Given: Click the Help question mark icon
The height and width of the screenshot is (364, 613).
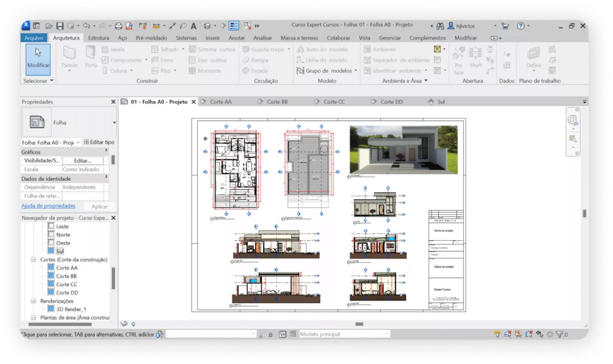Looking at the screenshot, I should click(521, 26).
